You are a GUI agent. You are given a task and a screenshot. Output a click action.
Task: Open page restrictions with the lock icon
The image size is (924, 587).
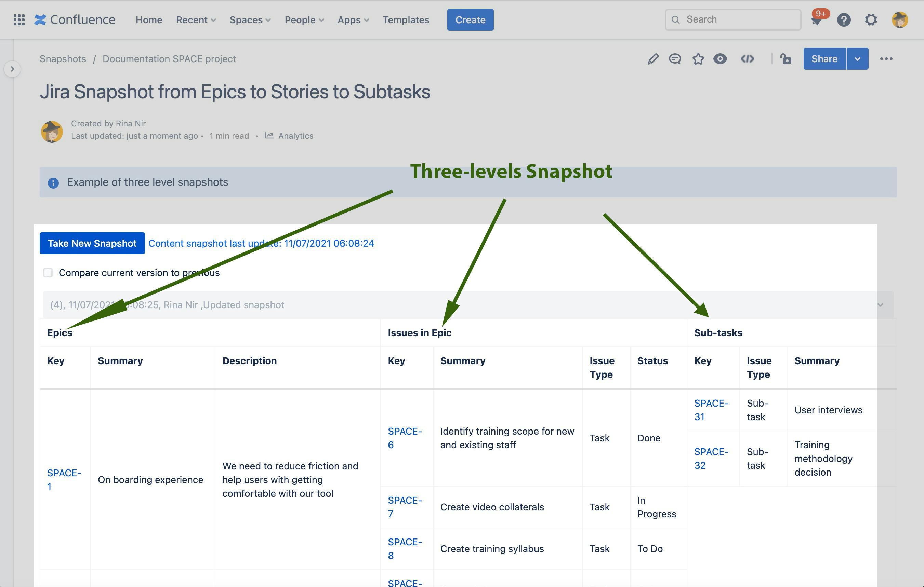(786, 59)
